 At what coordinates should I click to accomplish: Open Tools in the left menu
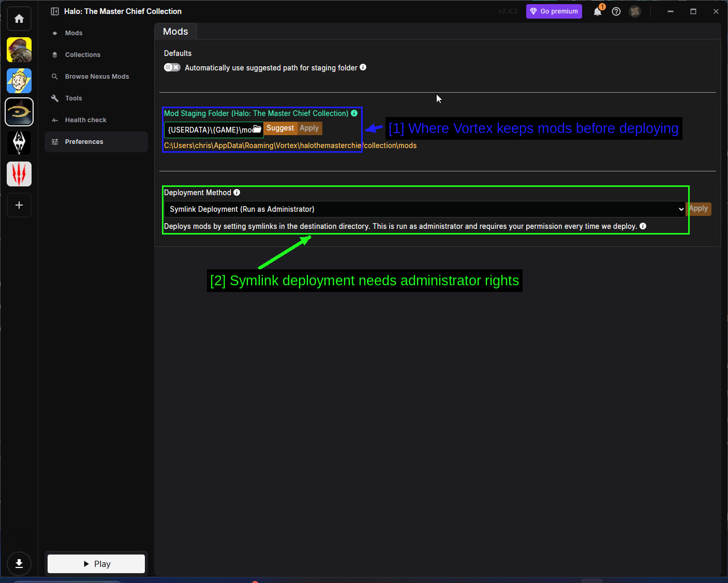pyautogui.click(x=96, y=98)
